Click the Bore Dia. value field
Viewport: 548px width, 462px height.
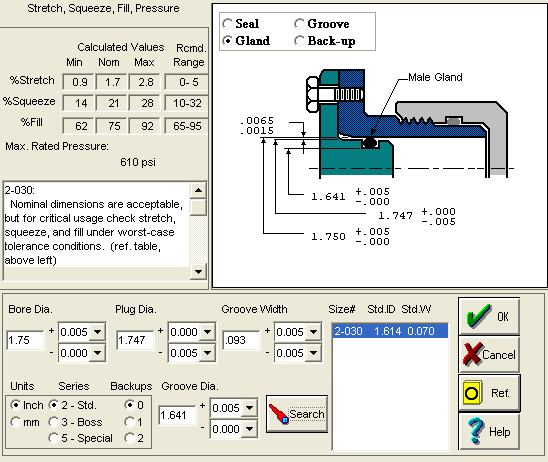point(26,340)
